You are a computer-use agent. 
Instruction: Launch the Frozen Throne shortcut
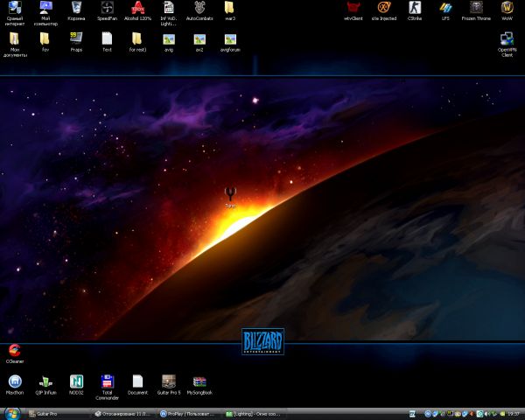coord(476,10)
